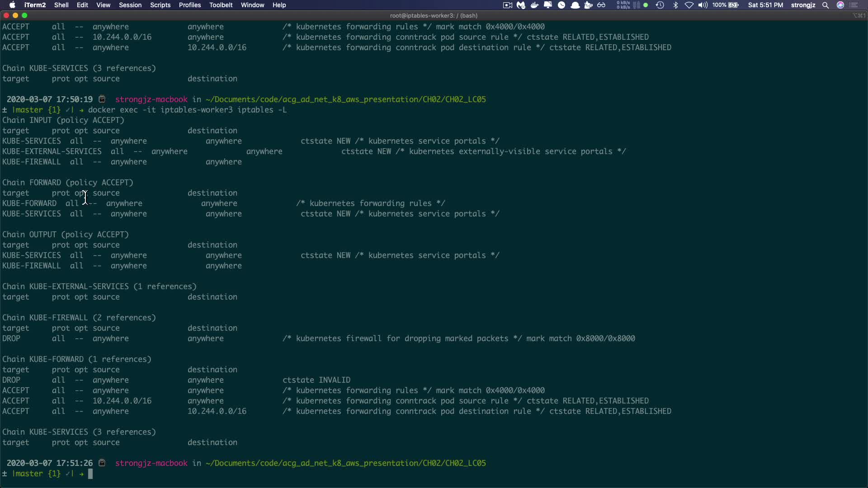This screenshot has width=868, height=488.
Task: Open the strongjz user account menu
Action: 803,5
